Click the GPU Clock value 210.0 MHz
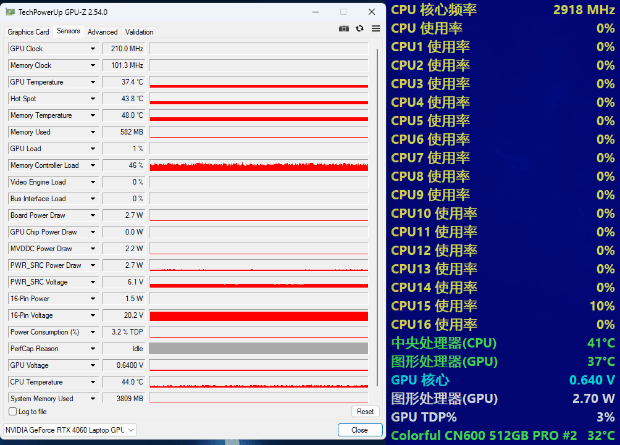This screenshot has height=445, width=620. point(124,49)
